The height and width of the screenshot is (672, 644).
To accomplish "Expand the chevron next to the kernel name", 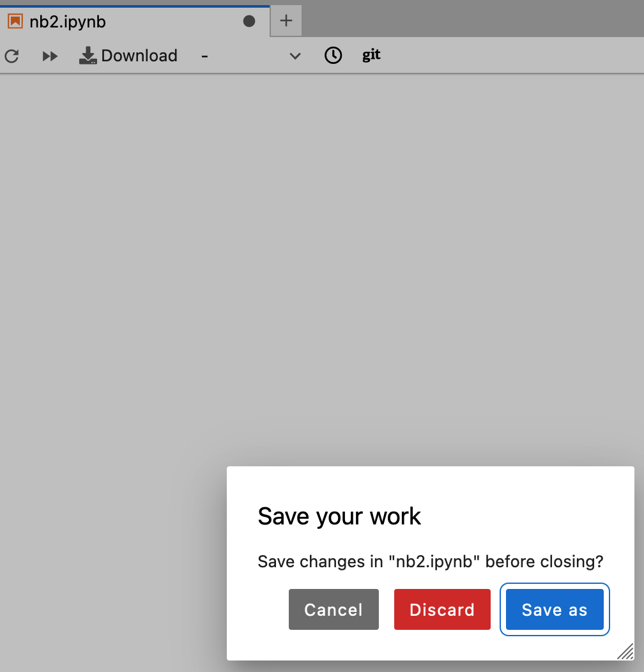I will [x=295, y=56].
